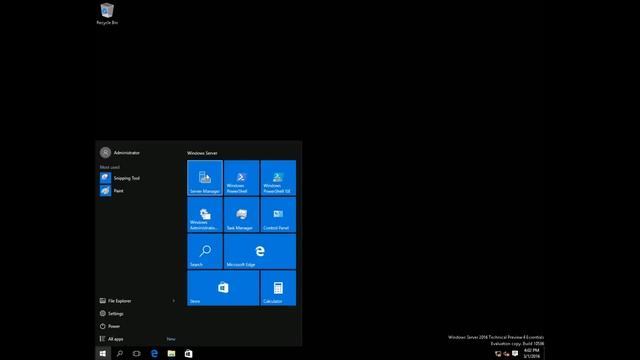This screenshot has height=360, width=640.
Task: Launch the Calculator tile
Action: coord(278,288)
